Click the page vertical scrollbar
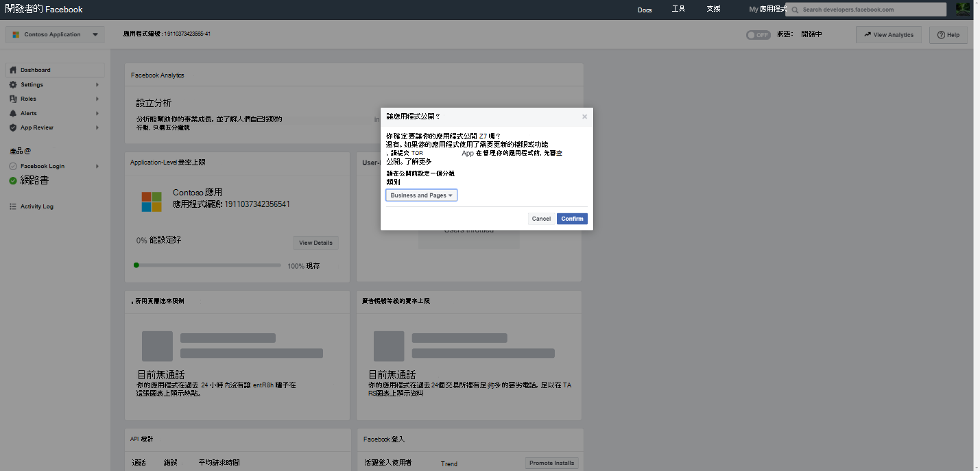The width and height of the screenshot is (980, 471). [x=977, y=235]
